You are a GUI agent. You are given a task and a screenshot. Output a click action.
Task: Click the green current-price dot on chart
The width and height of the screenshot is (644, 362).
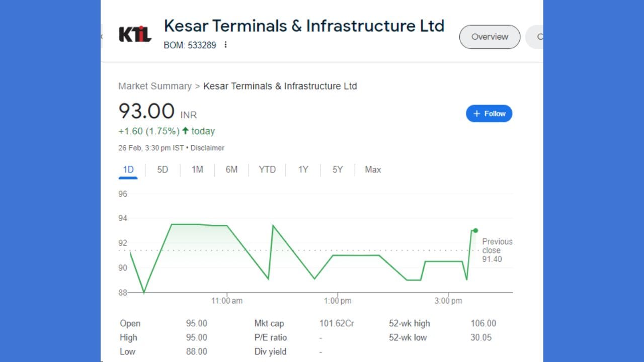coord(475,231)
